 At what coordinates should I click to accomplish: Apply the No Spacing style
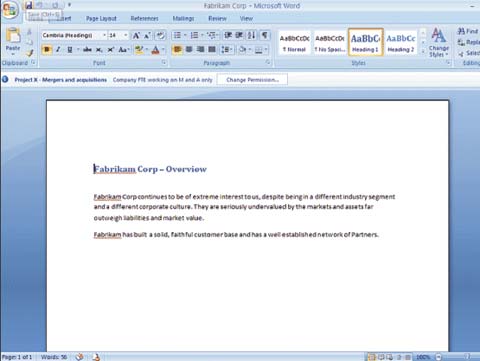pos(330,43)
